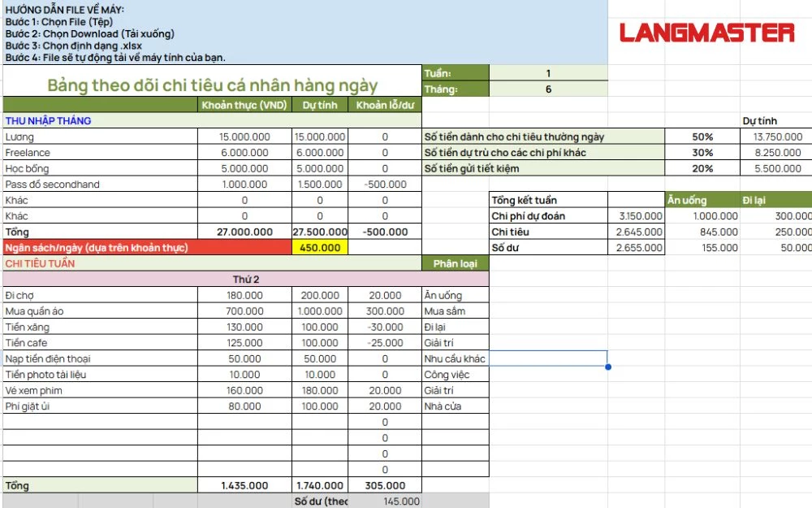
Task: Select the Thứ 2 day header
Action: 245,280
